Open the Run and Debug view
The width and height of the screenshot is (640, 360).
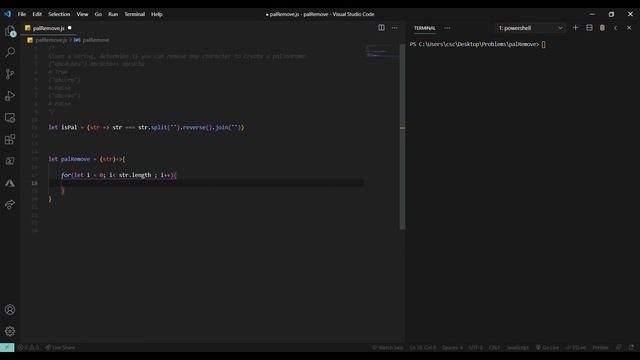click(10, 96)
